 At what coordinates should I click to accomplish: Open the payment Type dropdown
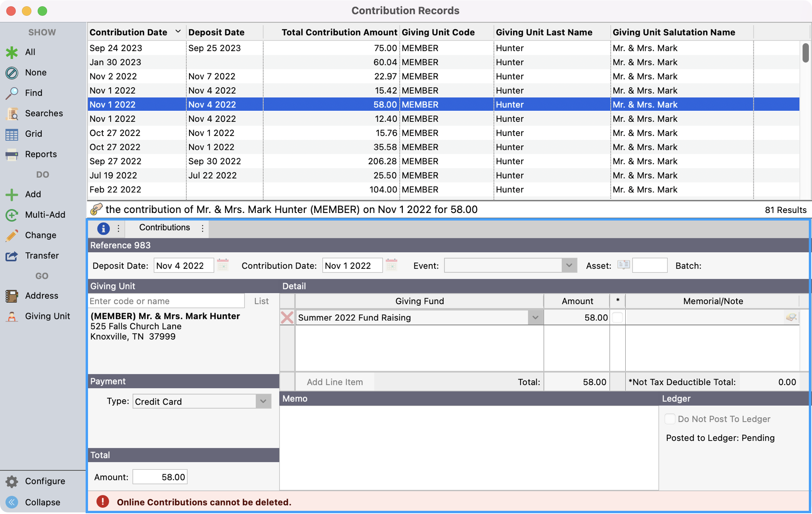pyautogui.click(x=263, y=401)
